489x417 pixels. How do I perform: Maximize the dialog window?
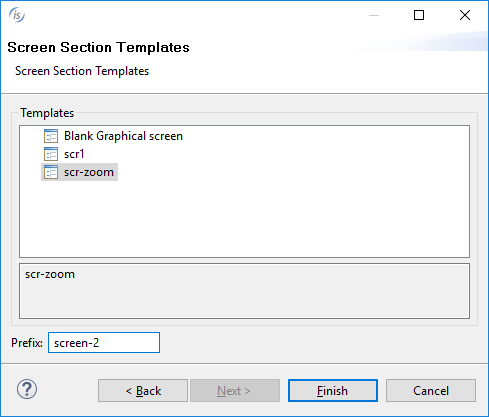419,15
